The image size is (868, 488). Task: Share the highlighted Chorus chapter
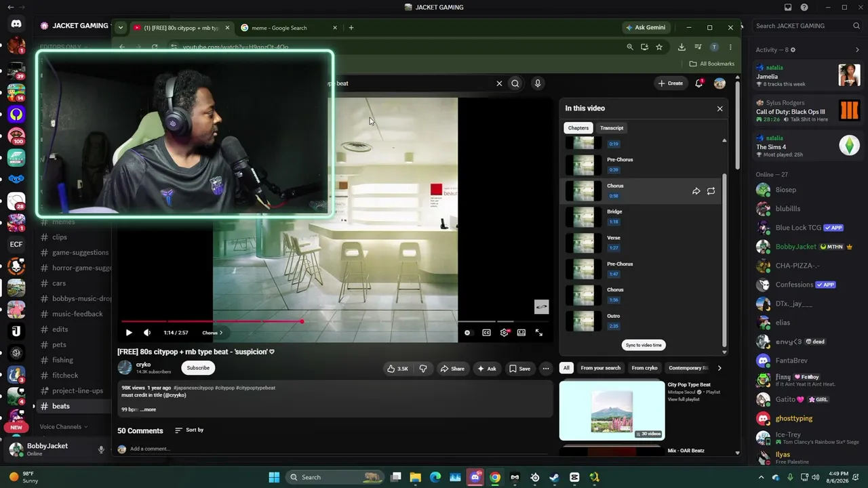696,191
